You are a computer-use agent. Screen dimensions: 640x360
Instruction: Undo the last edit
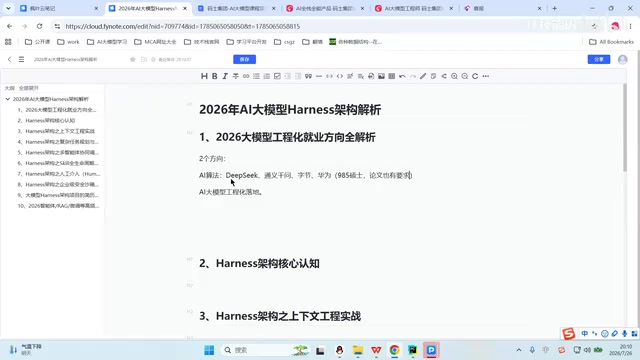tap(402, 76)
